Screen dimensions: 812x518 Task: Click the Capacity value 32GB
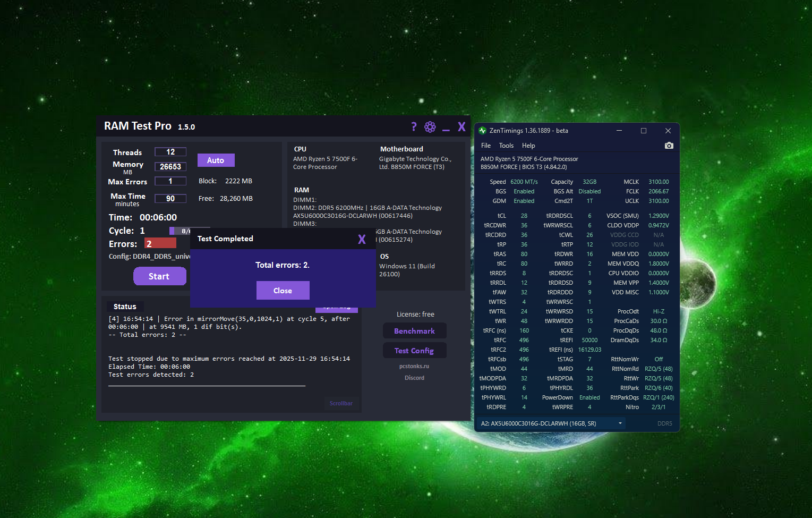(589, 182)
